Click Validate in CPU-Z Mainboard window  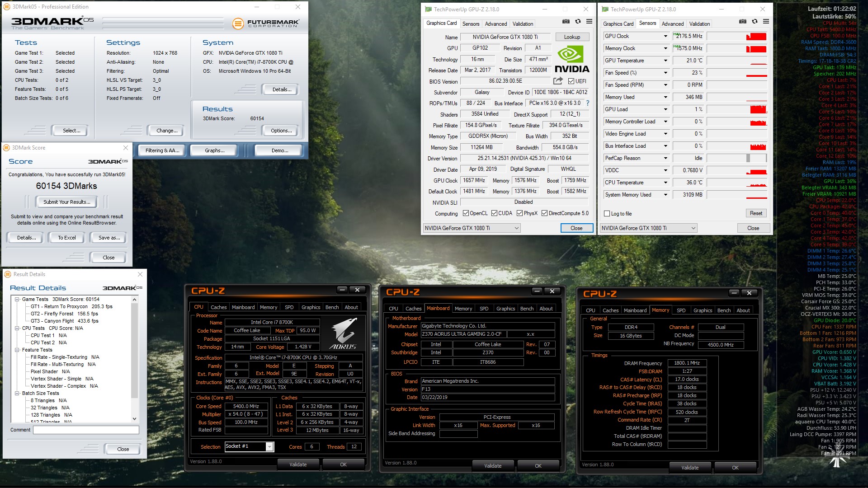point(493,466)
